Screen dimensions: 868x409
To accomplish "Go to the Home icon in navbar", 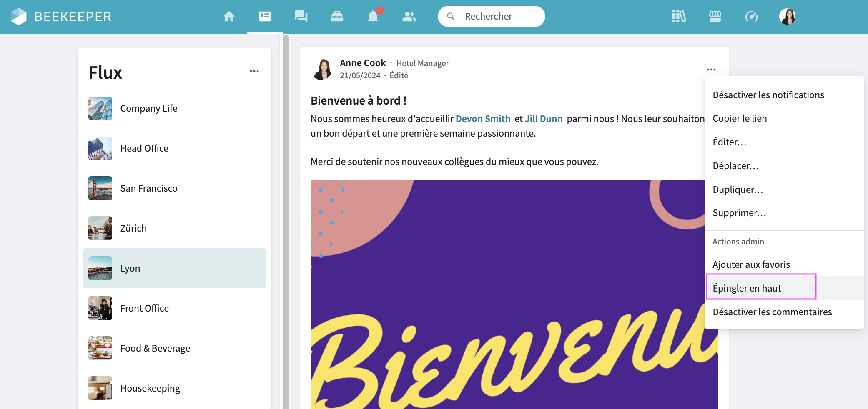I will (229, 17).
